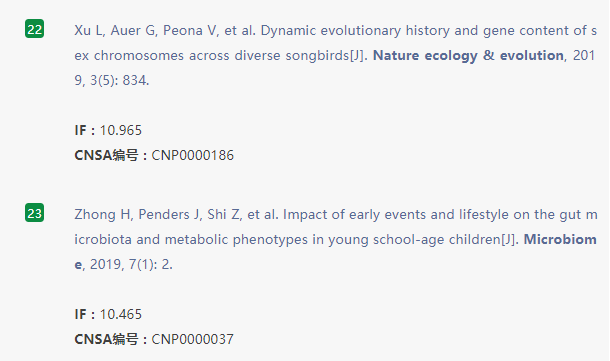Click the green number 22 badge
The image size is (610, 361).
pyautogui.click(x=35, y=29)
